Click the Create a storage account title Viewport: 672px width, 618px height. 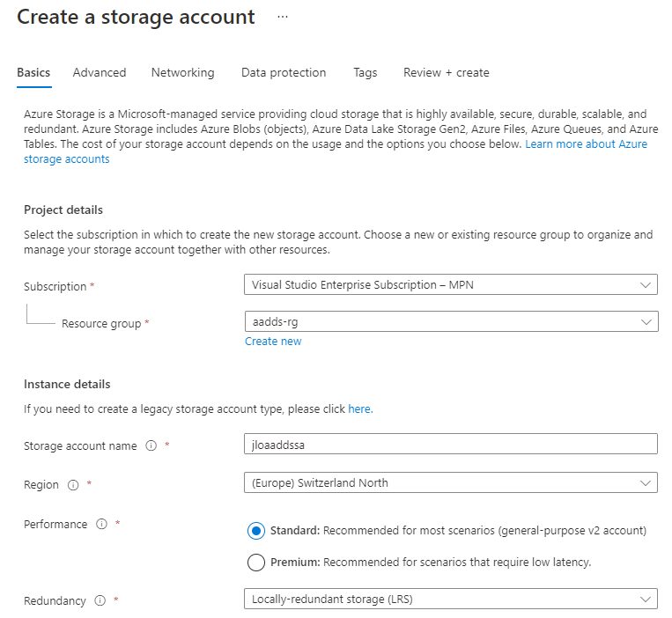(x=136, y=17)
